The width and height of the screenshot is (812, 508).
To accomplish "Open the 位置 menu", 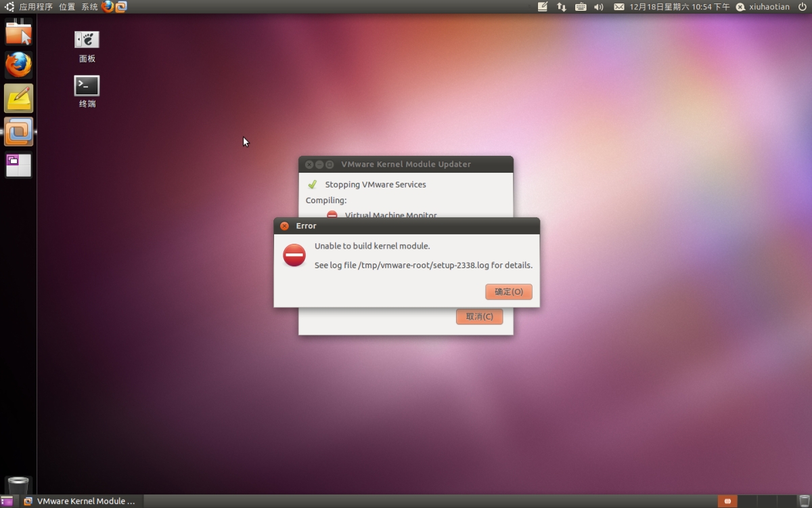I will coord(67,7).
